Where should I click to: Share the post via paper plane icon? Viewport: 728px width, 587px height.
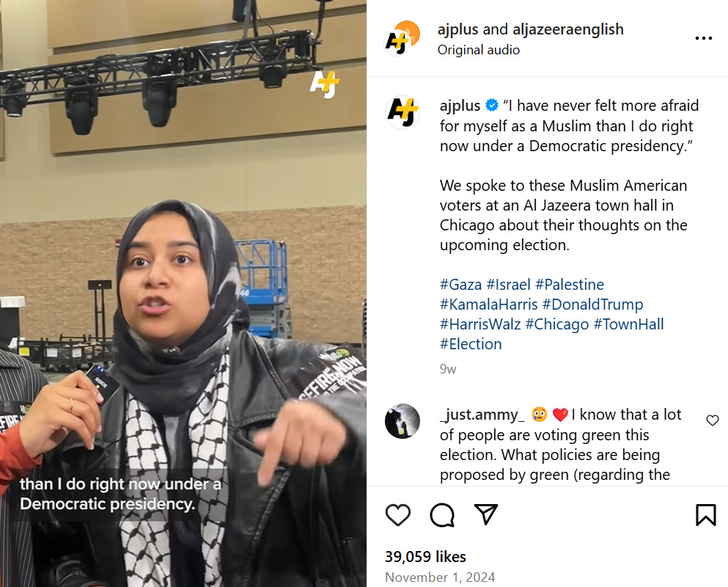(x=485, y=514)
